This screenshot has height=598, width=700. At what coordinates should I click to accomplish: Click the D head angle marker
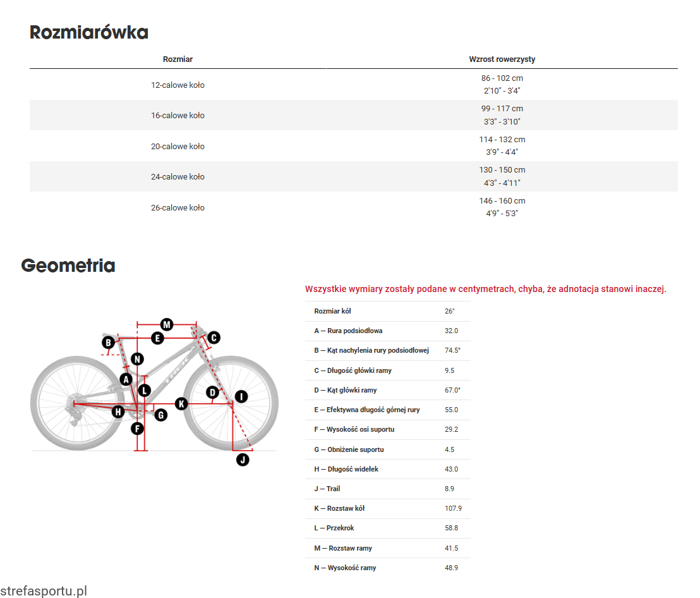click(212, 393)
